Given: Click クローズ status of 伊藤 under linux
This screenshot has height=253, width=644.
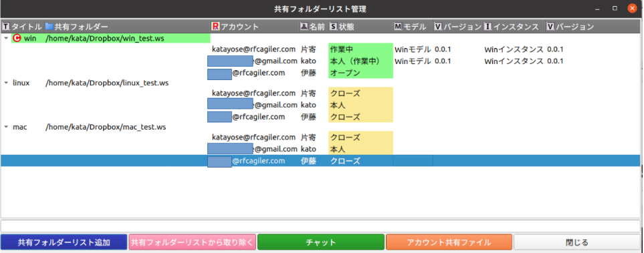Looking at the screenshot, I should [x=360, y=117].
